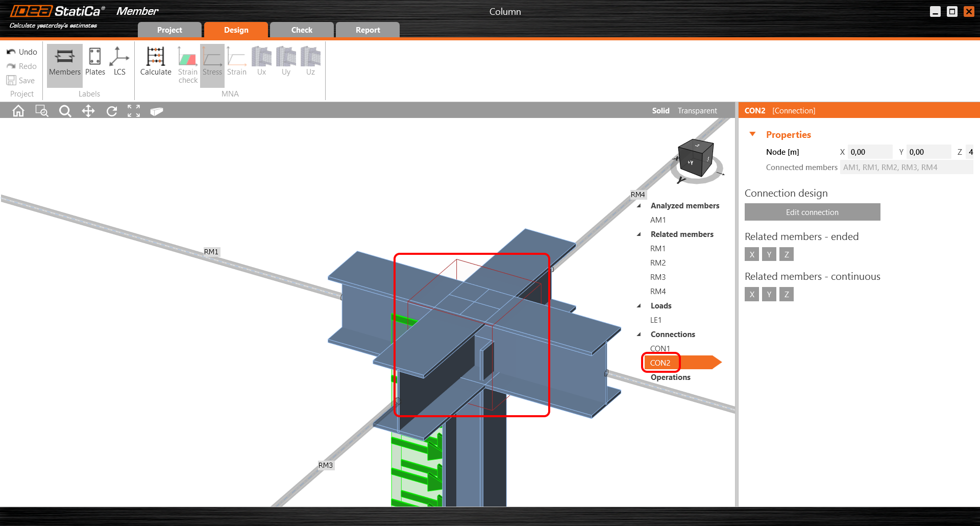Click the Calculate icon in the ribbon
The width and height of the screenshot is (980, 526).
[155, 61]
